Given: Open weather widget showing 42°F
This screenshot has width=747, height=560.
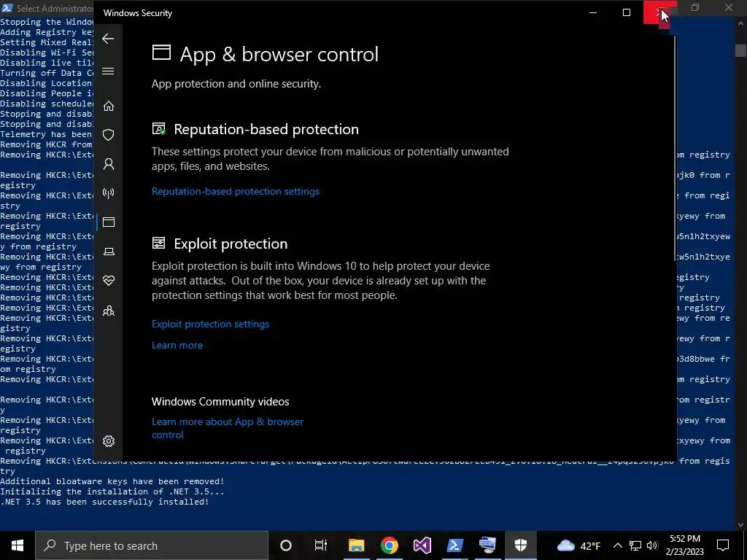Looking at the screenshot, I should click(578, 545).
